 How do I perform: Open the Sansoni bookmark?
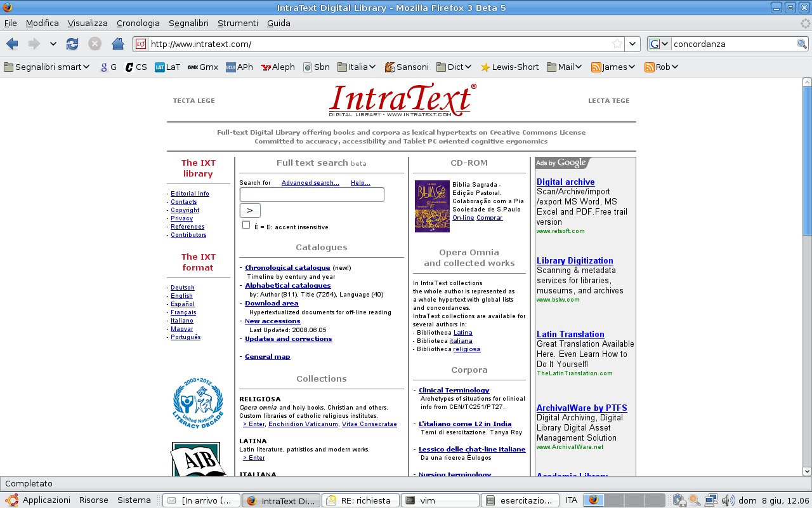(407, 67)
